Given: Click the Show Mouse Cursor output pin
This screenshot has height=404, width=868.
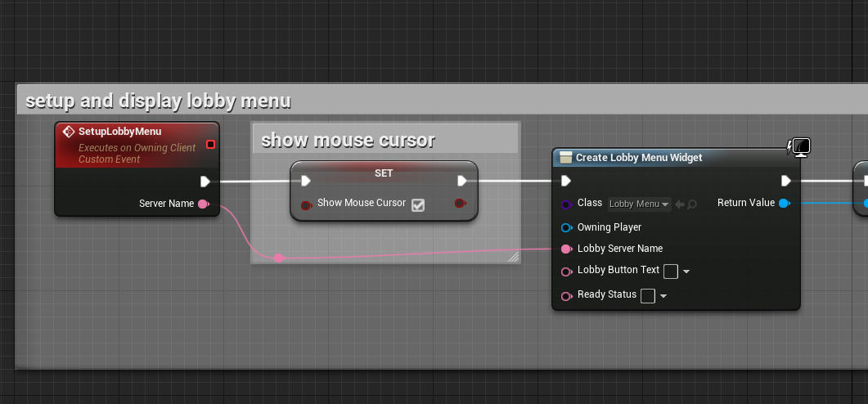Looking at the screenshot, I should pyautogui.click(x=461, y=203).
